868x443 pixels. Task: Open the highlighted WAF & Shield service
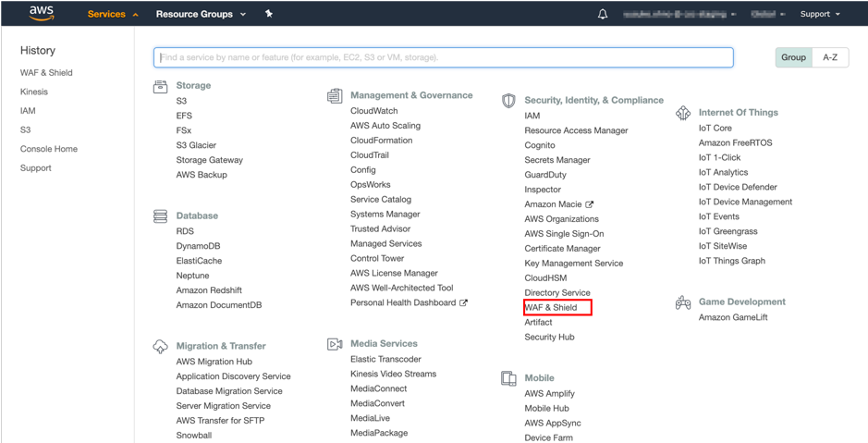551,308
